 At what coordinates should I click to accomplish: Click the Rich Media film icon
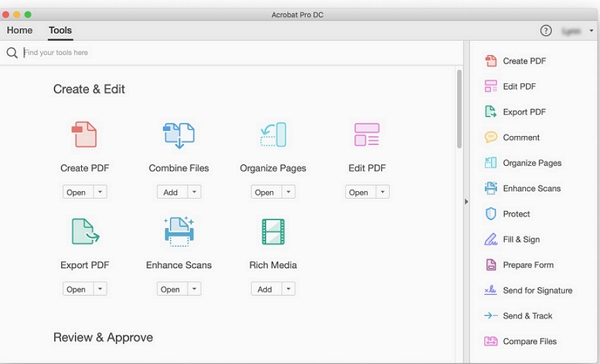click(273, 231)
